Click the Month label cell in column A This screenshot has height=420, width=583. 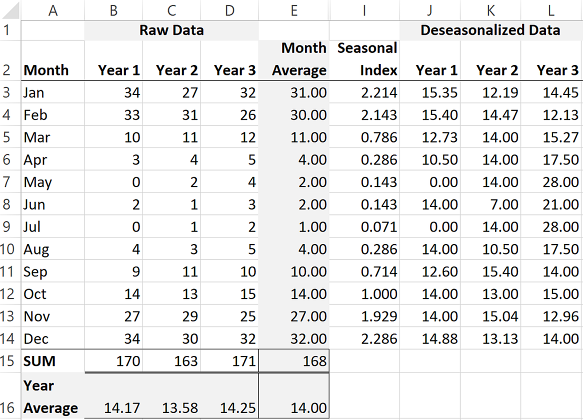53,60
